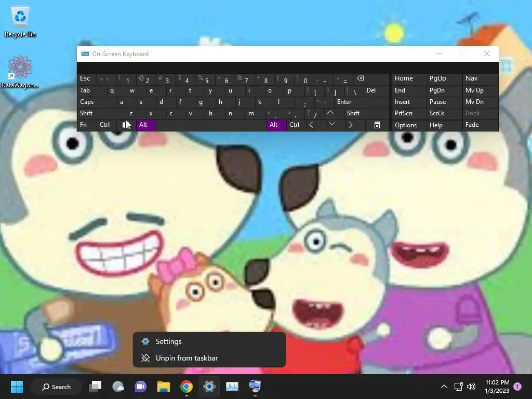Screen dimensions: 532x399
Task: Open the notification badge in tray
Action: (517, 387)
